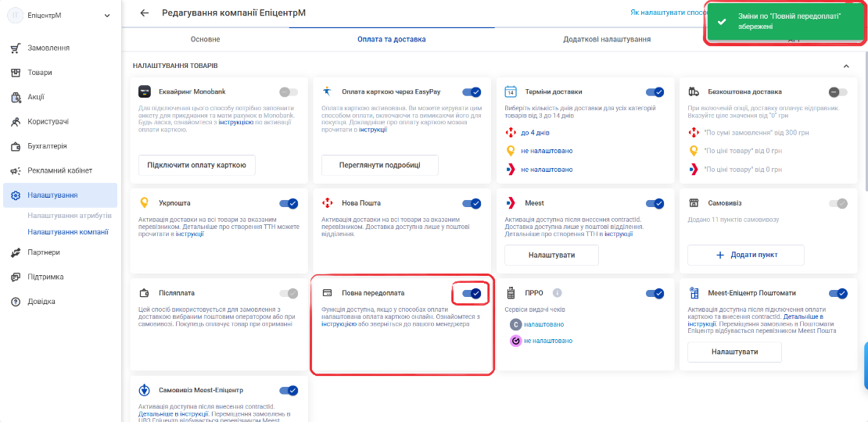
Task: Switch to the Основне tab
Action: [x=206, y=39]
